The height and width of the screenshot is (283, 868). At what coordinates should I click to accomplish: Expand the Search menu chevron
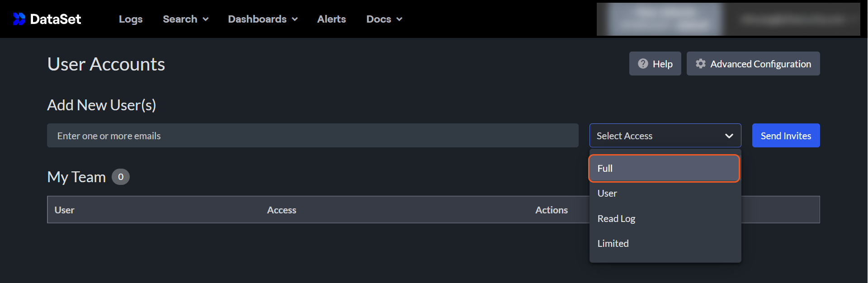tap(206, 19)
